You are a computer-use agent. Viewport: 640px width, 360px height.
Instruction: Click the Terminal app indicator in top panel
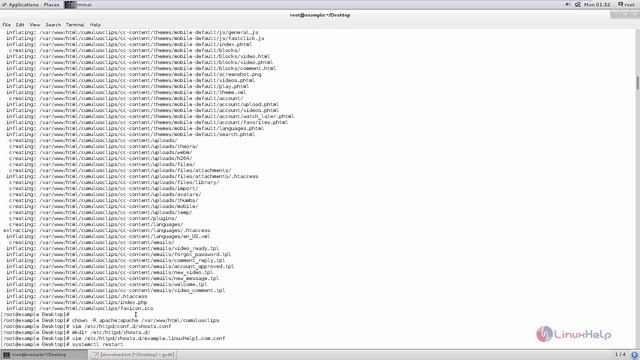(78, 5)
